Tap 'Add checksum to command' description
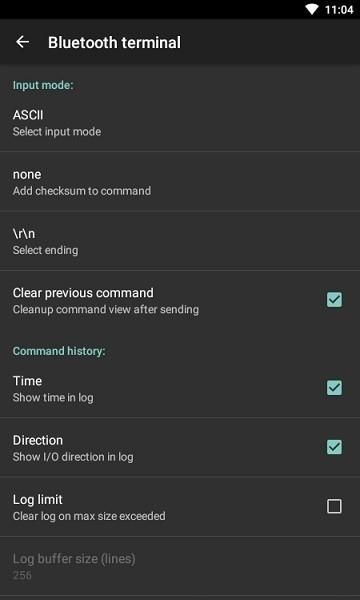Viewport: 360px width, 600px height. 81,191
